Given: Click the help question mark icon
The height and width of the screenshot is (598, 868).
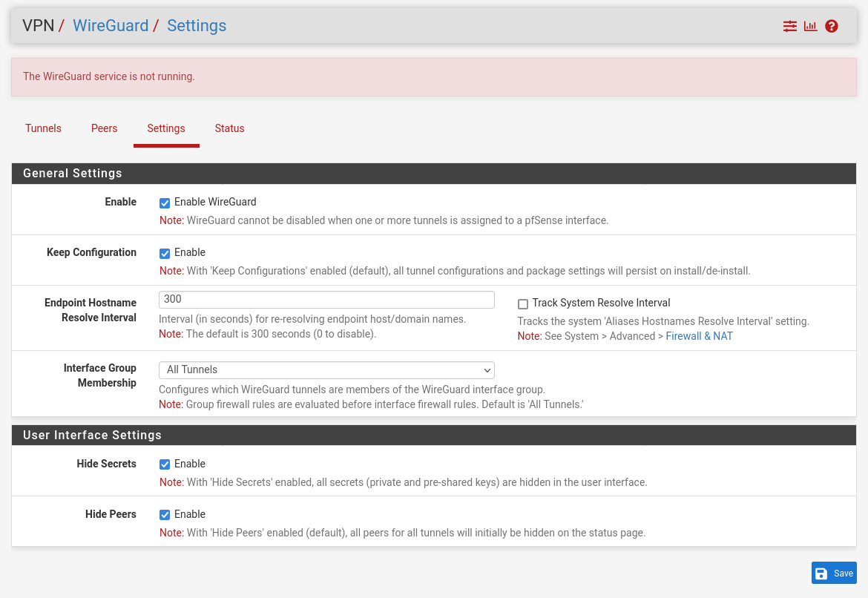Looking at the screenshot, I should pos(832,26).
